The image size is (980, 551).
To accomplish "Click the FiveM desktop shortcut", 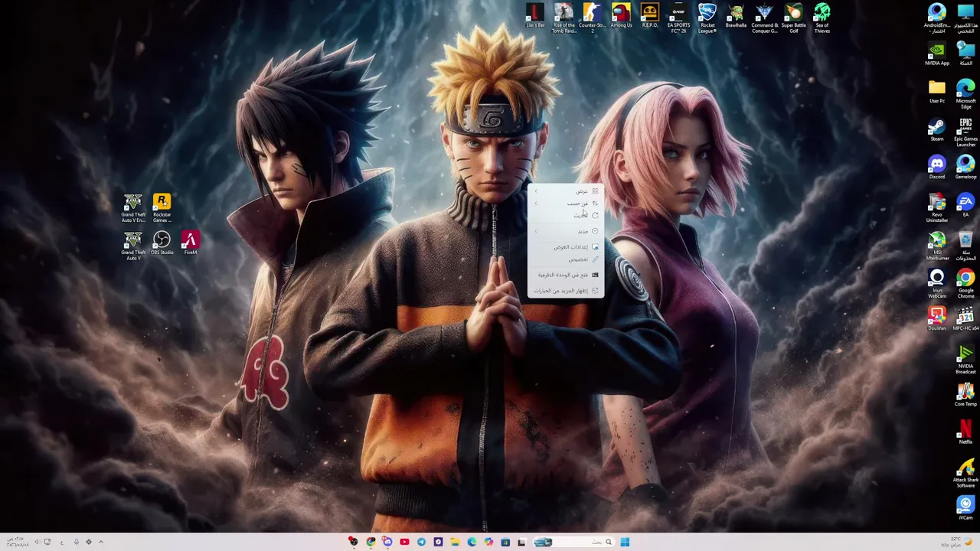I will tap(191, 243).
